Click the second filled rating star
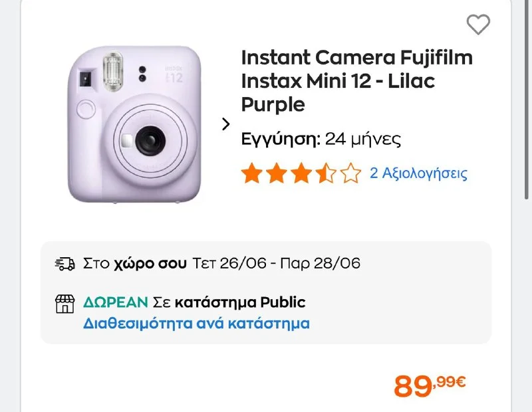Screen dimensions: 532x412 (276, 174)
